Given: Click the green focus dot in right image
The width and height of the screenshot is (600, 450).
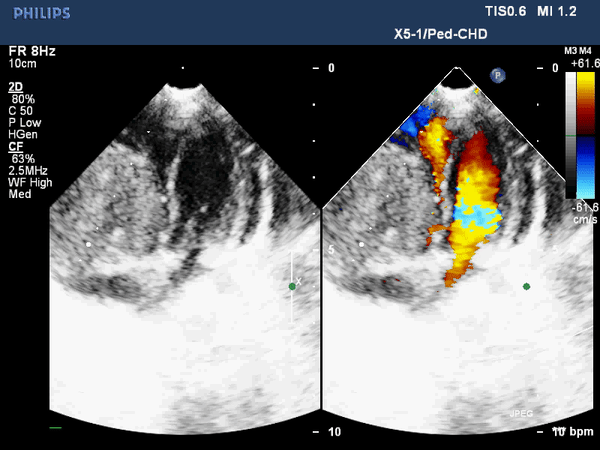Looking at the screenshot, I should point(526,286).
